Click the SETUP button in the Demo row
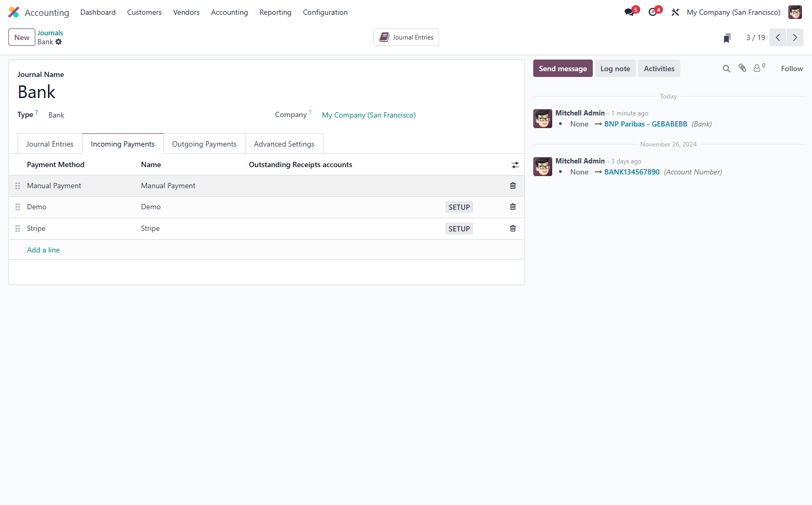This screenshot has width=812, height=505. click(x=459, y=207)
